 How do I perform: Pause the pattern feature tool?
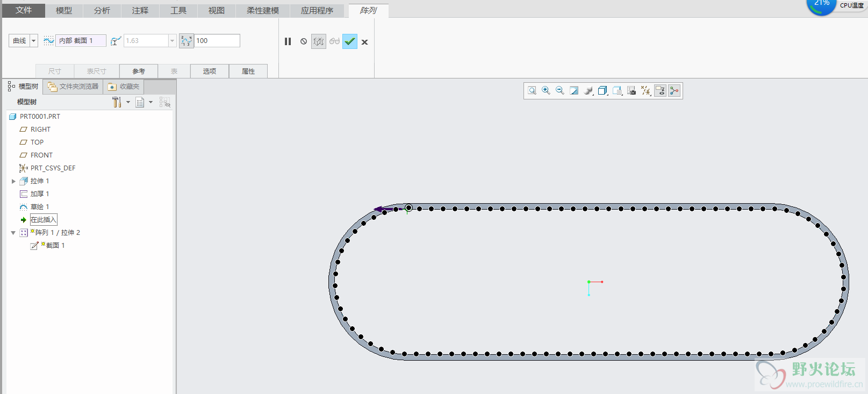tap(288, 41)
